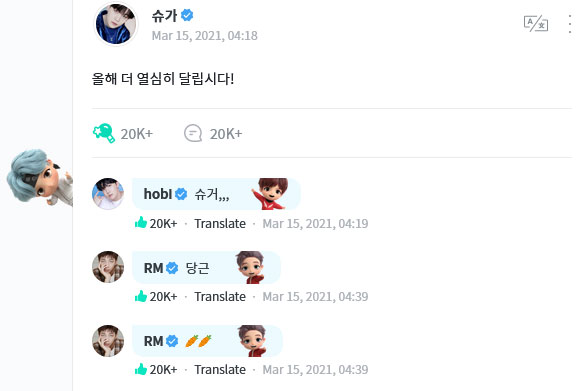The image size is (586, 391).
Task: Click the hobI username in comment
Action: coord(158,194)
